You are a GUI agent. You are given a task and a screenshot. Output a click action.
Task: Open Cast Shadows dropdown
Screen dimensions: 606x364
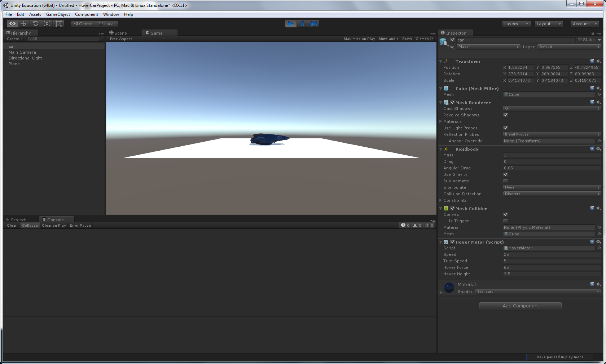(x=552, y=108)
